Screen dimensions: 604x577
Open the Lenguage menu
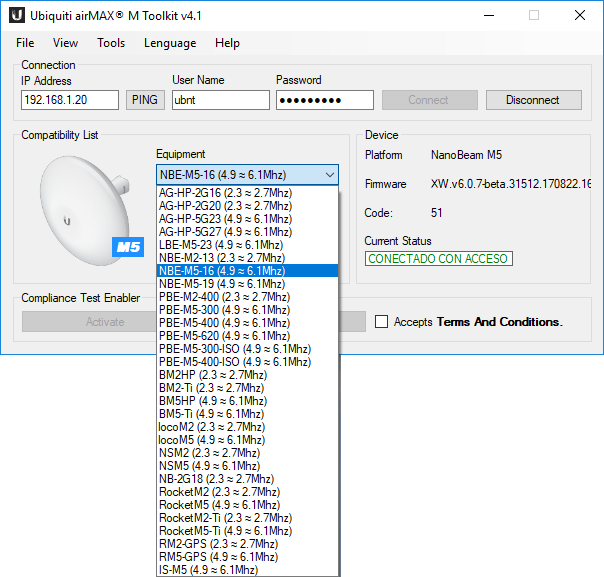170,43
